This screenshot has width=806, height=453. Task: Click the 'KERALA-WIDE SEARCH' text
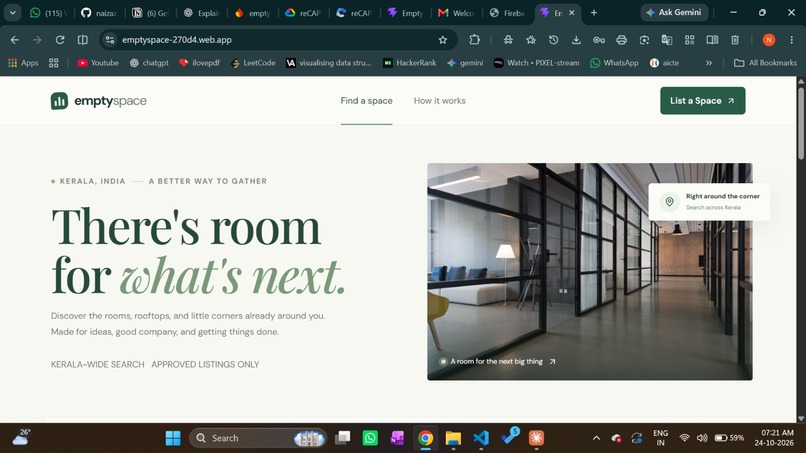[98, 365]
